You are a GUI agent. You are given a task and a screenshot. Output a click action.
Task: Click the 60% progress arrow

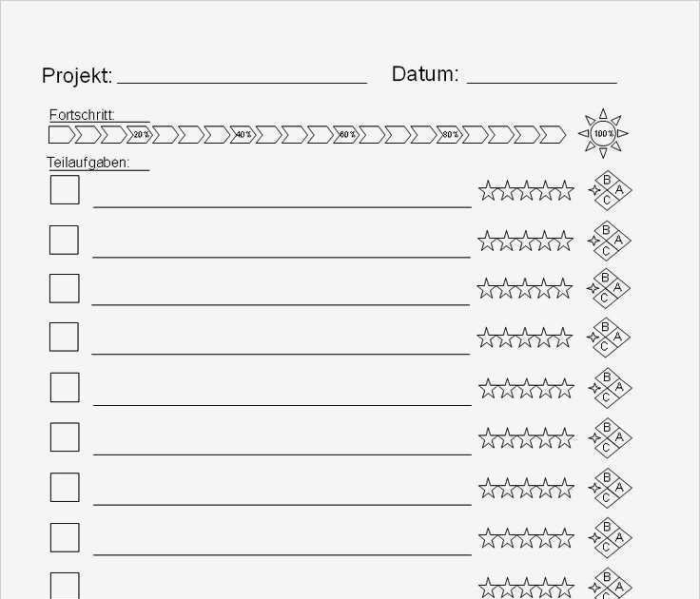point(346,134)
